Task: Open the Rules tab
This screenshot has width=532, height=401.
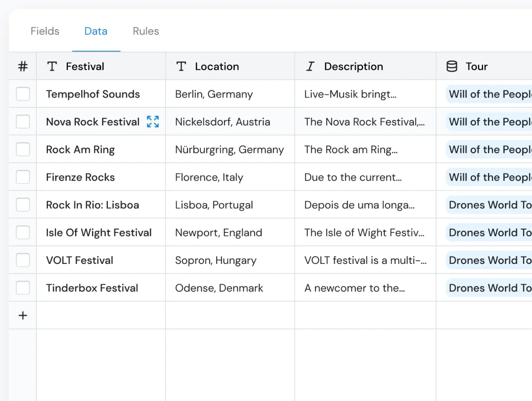Action: 146,31
